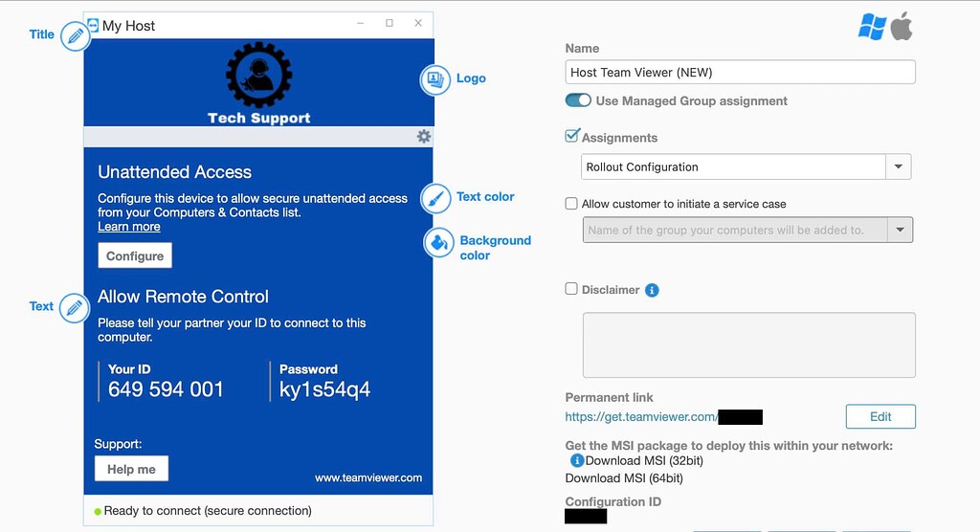Open the group name dropdown arrow
Screen dimensions: 980x532
(900, 230)
